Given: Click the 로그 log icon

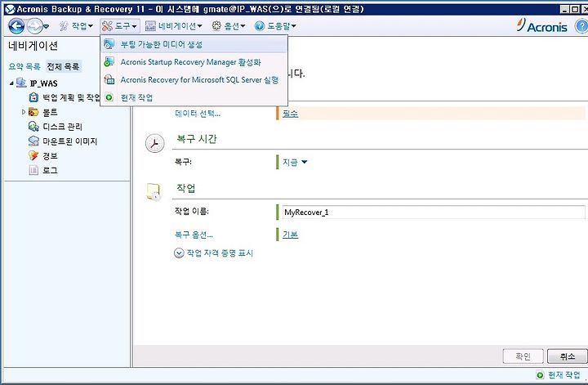Looking at the screenshot, I should (x=33, y=170).
